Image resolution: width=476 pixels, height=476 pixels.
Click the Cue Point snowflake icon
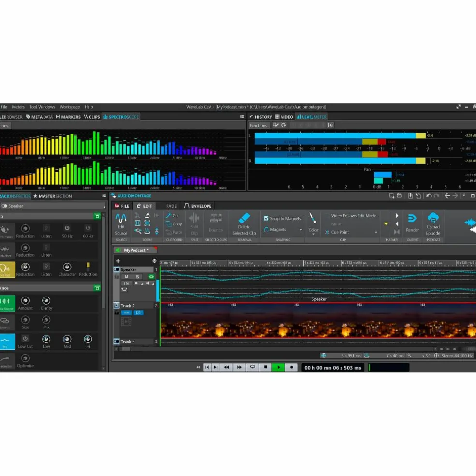327,232
